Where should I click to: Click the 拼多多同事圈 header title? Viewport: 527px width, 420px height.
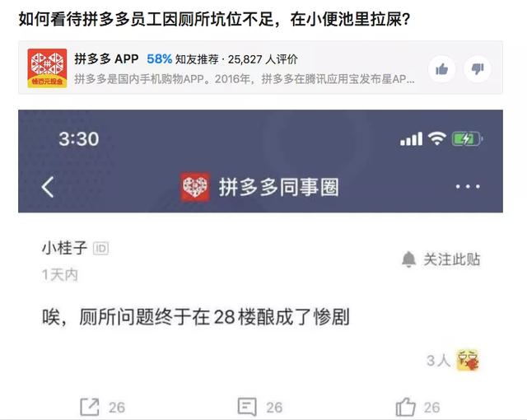278,187
